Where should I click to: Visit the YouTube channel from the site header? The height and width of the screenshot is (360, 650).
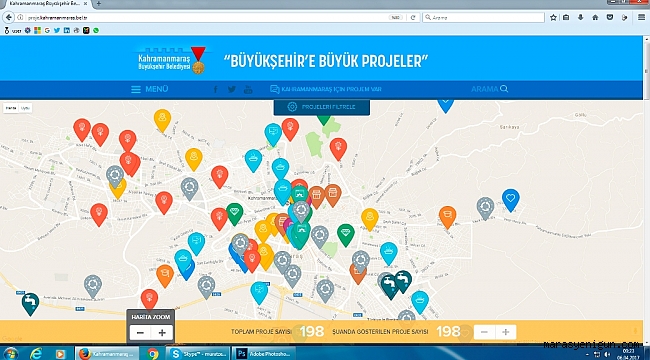click(248, 90)
